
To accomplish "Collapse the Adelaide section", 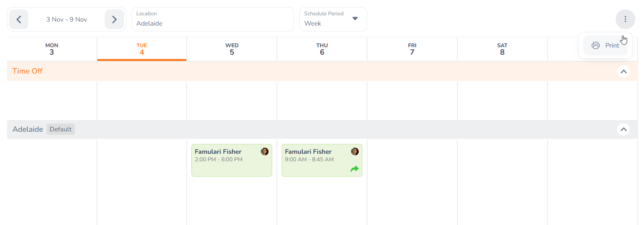I will [x=624, y=129].
